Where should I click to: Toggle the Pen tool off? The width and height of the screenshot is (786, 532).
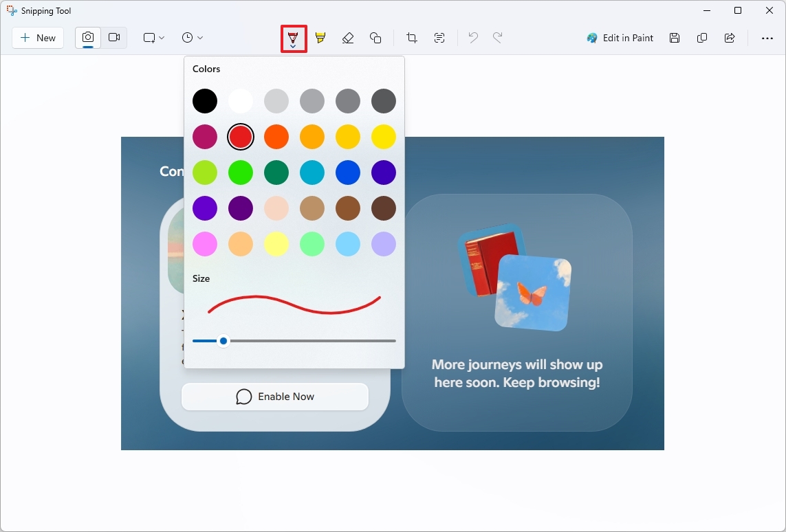coord(292,34)
